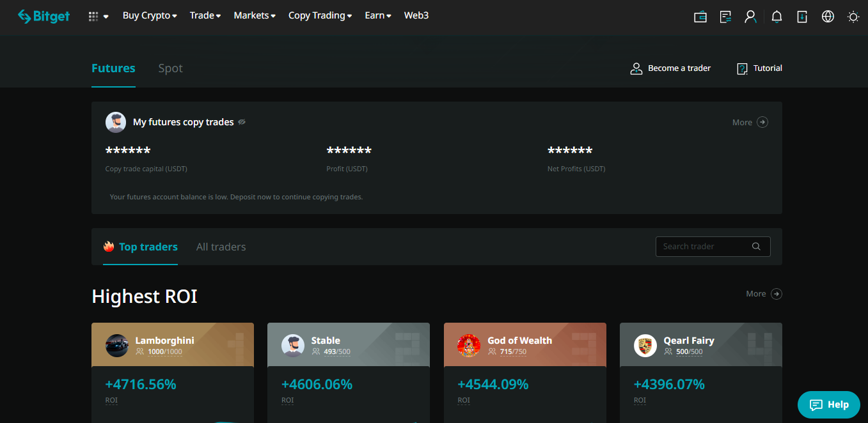Switch theme with the sun icon

[853, 17]
